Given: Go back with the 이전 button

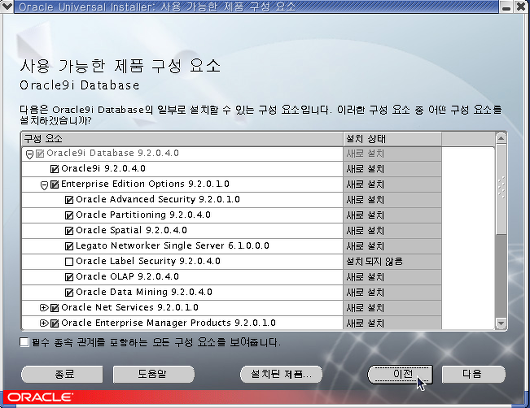Looking at the screenshot, I should click(x=400, y=375).
